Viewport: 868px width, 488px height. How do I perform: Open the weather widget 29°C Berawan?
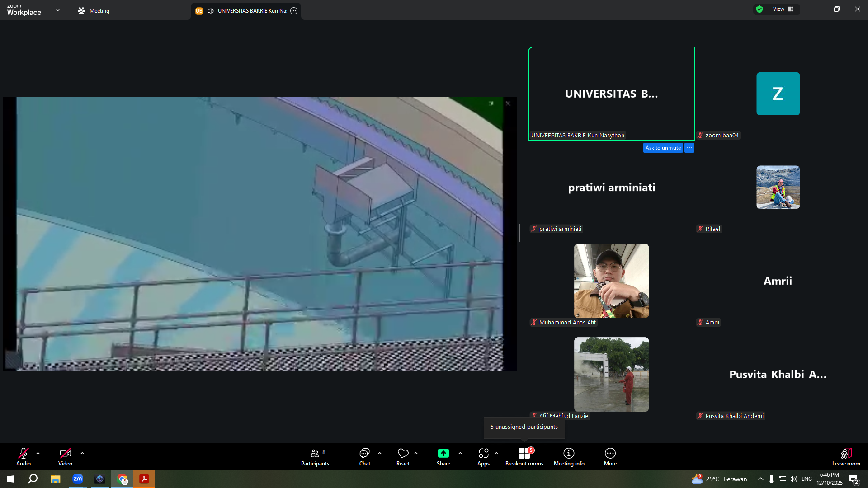pyautogui.click(x=719, y=479)
